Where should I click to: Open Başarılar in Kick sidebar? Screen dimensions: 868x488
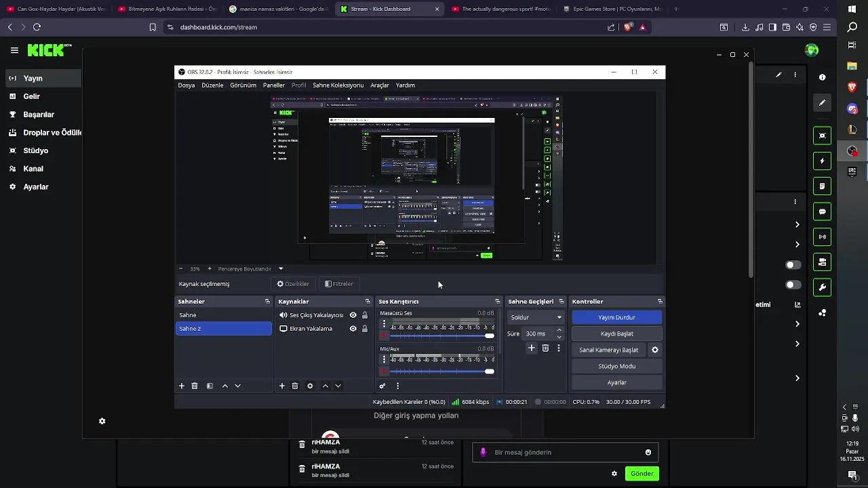(39, 115)
